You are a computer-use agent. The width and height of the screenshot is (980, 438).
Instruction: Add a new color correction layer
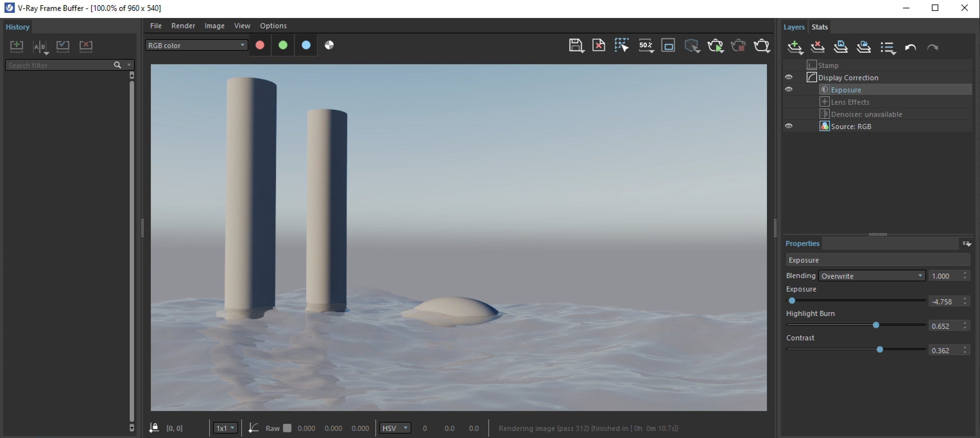[795, 48]
